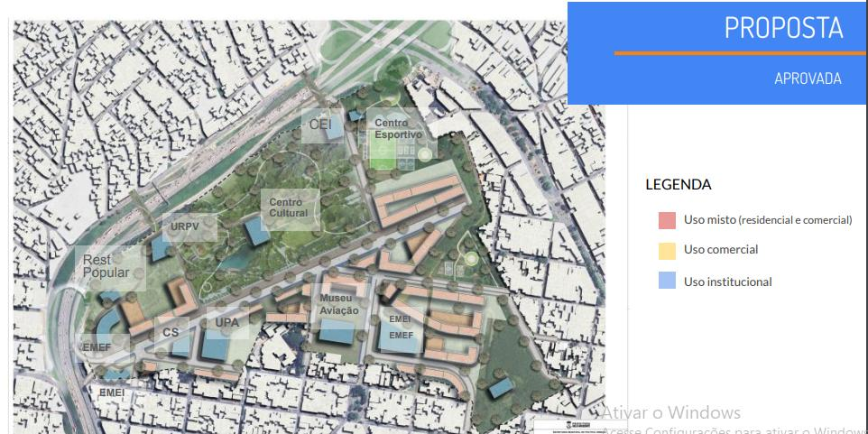Click the CEI label on the map
The image size is (868, 434).
[320, 123]
